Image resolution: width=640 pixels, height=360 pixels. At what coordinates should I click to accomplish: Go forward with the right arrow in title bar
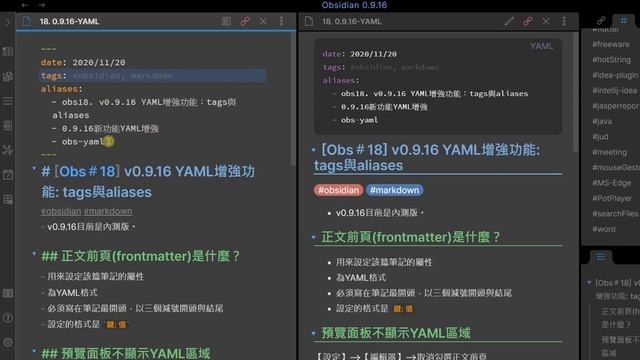(x=42, y=5)
